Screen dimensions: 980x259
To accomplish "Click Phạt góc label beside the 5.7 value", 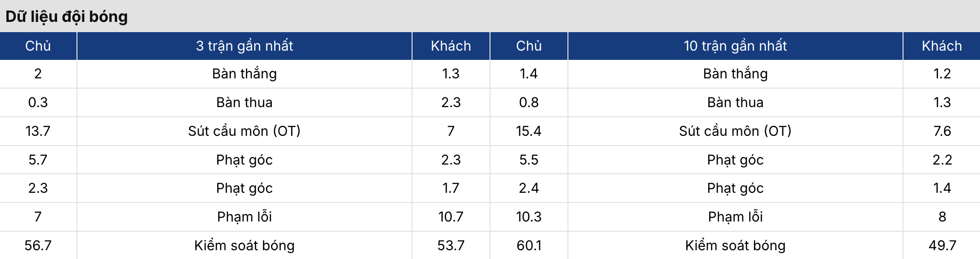I will tap(245, 160).
